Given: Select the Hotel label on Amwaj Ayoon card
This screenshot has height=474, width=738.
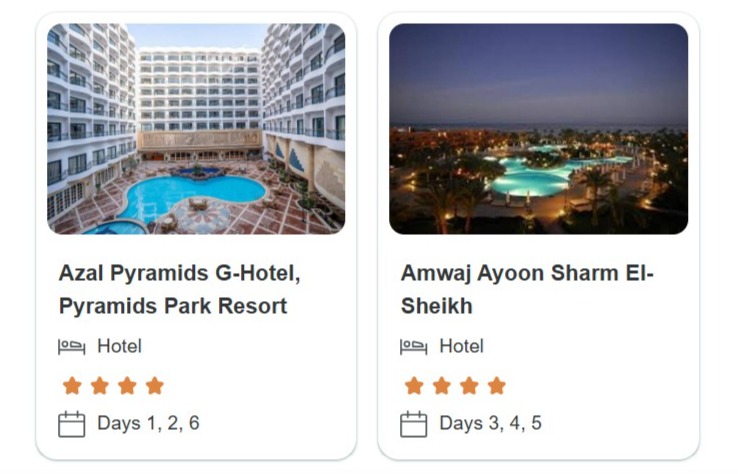Looking at the screenshot, I should [x=461, y=347].
